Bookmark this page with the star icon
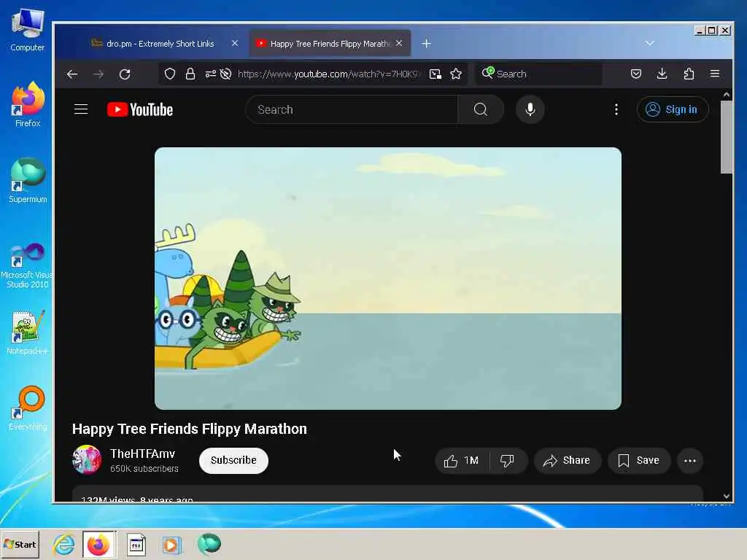Screen dimensions: 747x560 tap(456, 74)
